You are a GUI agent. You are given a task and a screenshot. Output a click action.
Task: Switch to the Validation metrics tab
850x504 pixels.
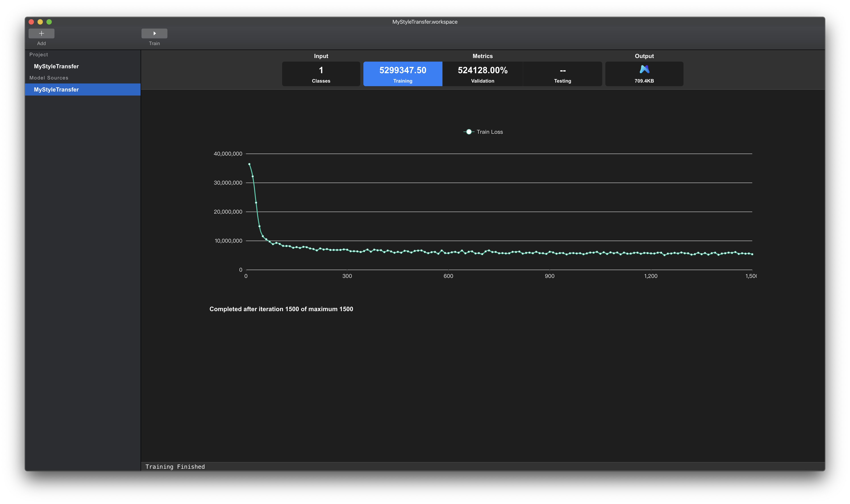(482, 74)
